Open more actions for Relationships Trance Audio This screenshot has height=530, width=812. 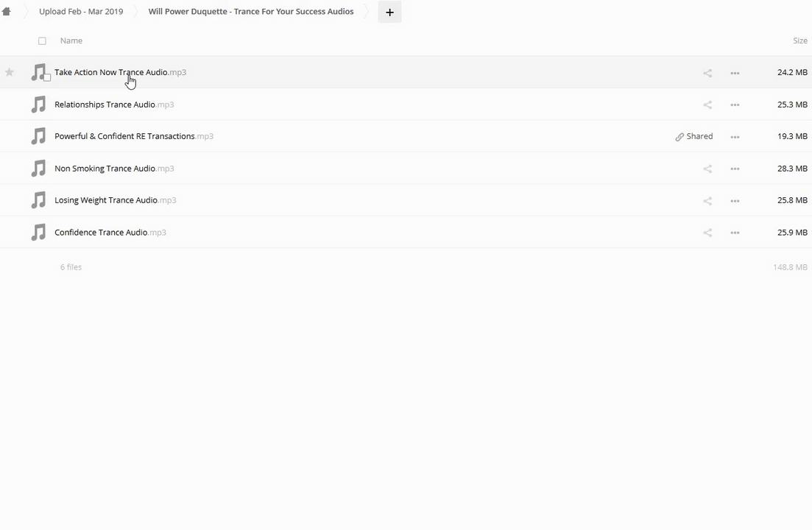[735, 105]
